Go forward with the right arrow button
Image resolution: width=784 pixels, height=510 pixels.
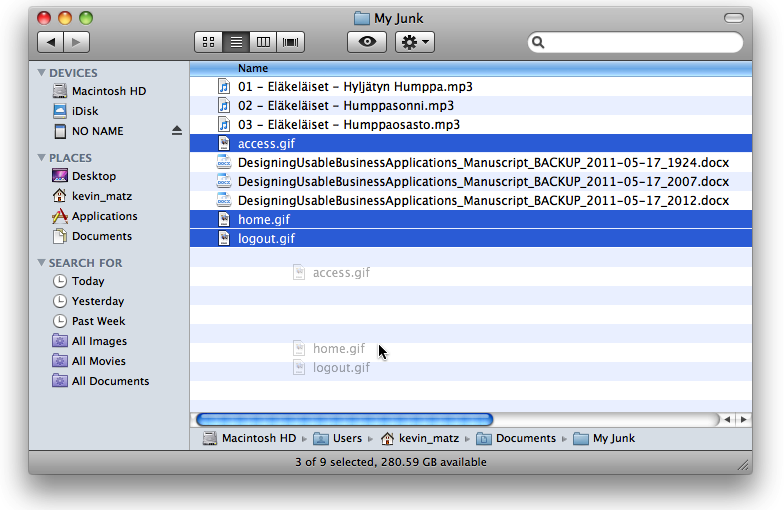tap(76, 42)
